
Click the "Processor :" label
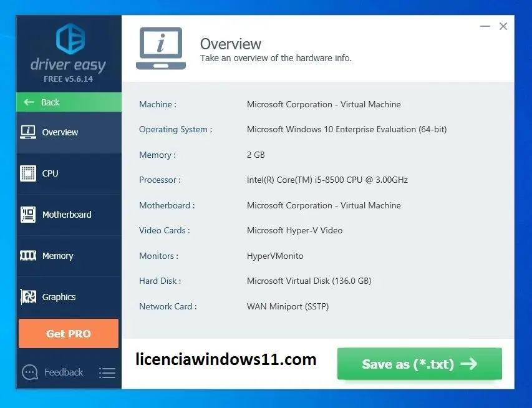(160, 180)
